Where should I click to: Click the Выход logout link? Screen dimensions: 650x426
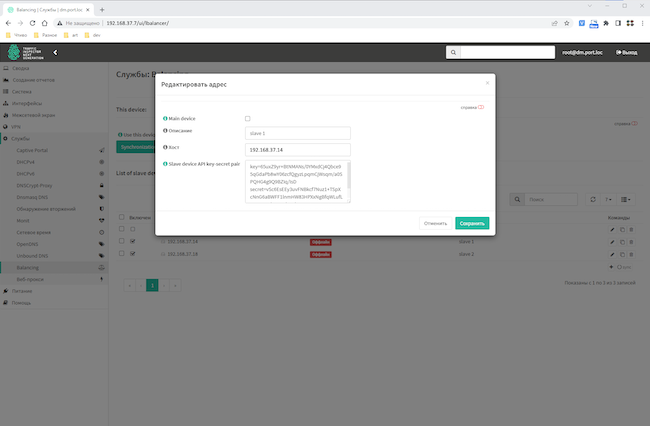(626, 53)
